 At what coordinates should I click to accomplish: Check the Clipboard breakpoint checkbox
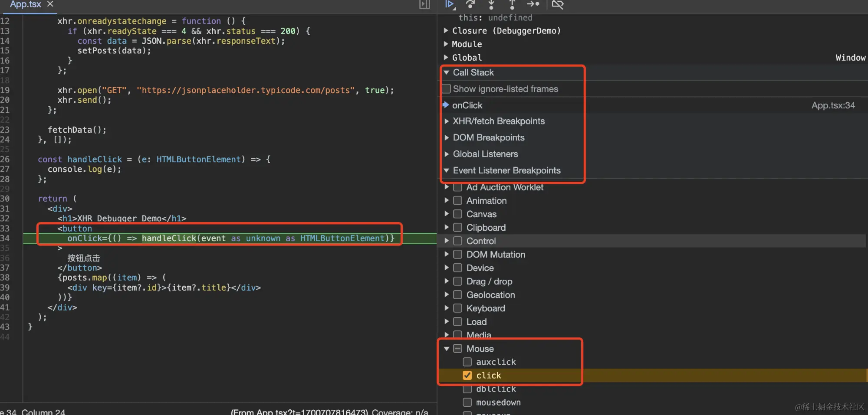(457, 228)
